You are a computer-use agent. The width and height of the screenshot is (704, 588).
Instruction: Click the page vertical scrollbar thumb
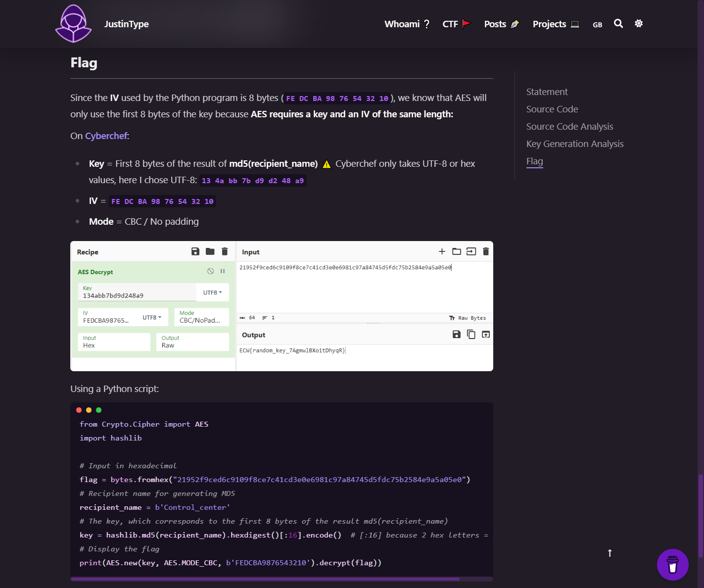[701, 516]
